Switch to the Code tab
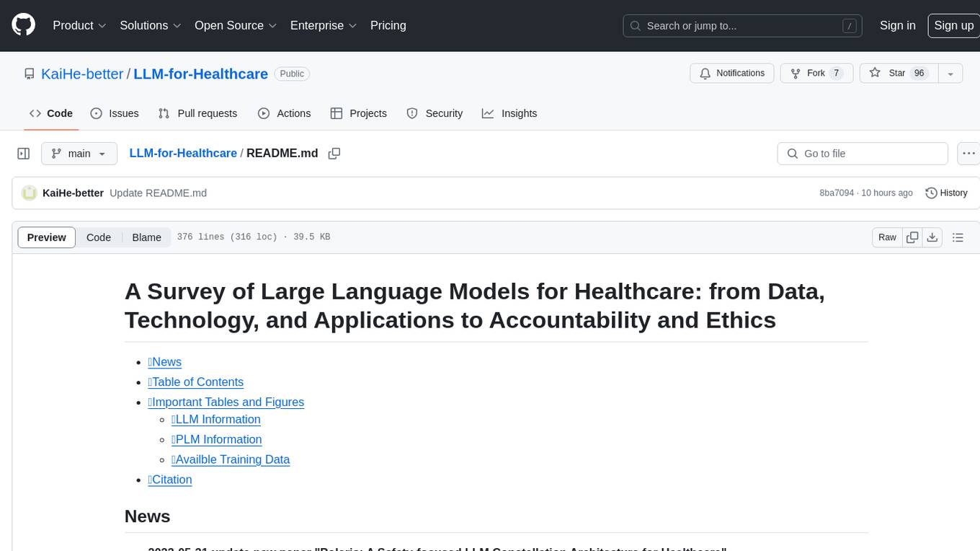Image resolution: width=980 pixels, height=551 pixels. coord(51,113)
